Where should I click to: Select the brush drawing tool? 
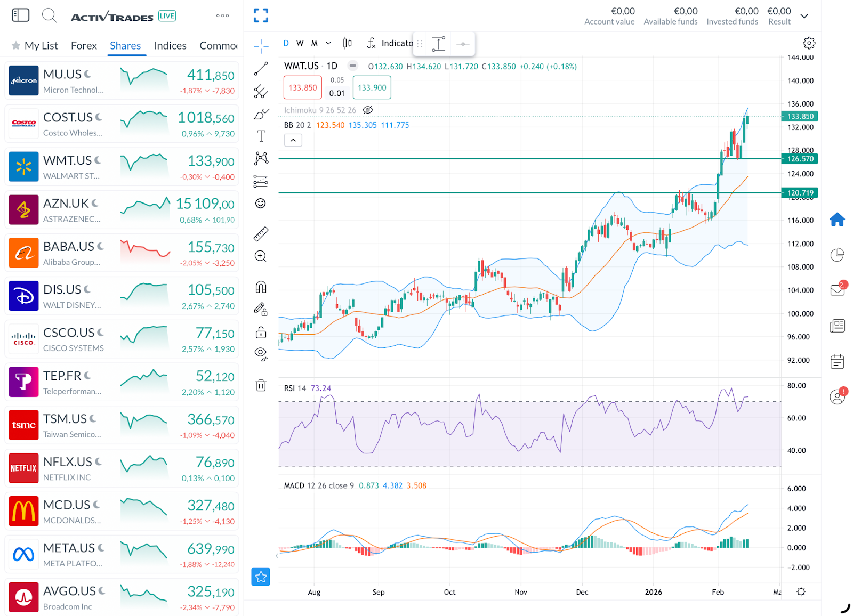point(261,114)
